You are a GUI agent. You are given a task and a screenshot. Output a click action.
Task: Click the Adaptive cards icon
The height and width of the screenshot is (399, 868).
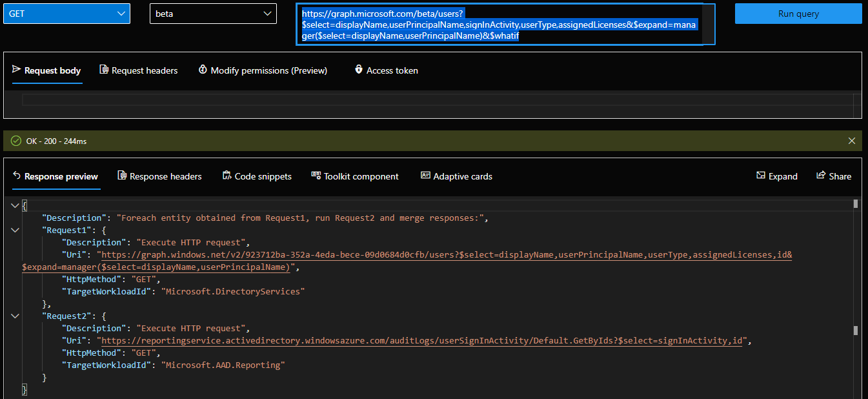[x=425, y=175]
